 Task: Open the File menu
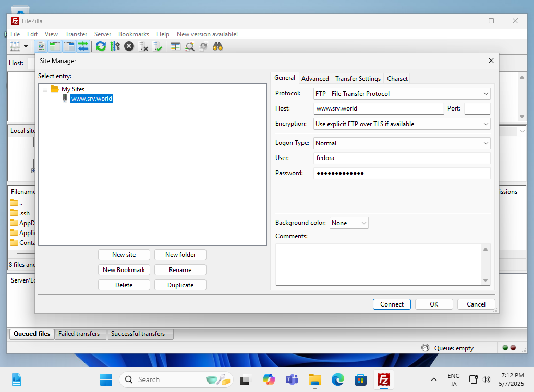point(15,34)
